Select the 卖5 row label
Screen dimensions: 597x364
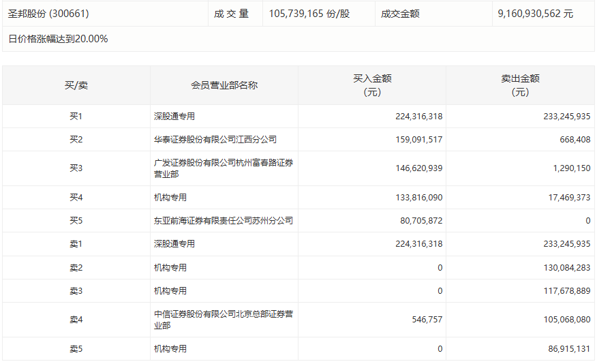click(76, 349)
